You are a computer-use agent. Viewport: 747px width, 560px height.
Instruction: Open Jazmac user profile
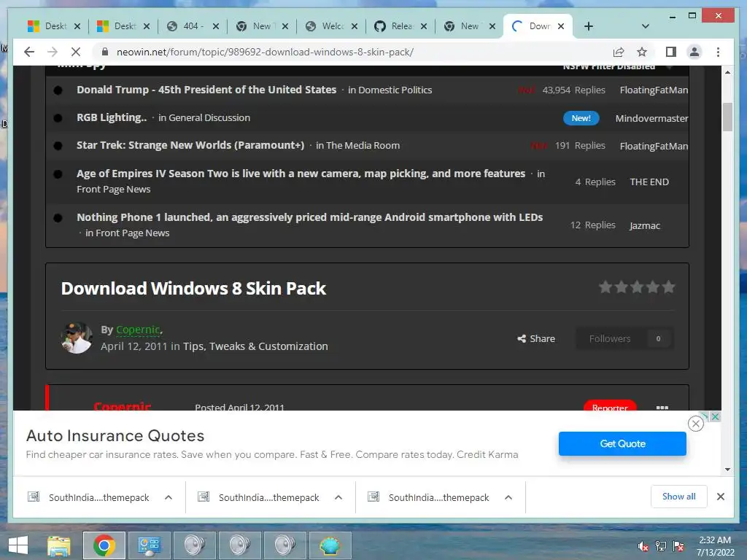(x=645, y=226)
